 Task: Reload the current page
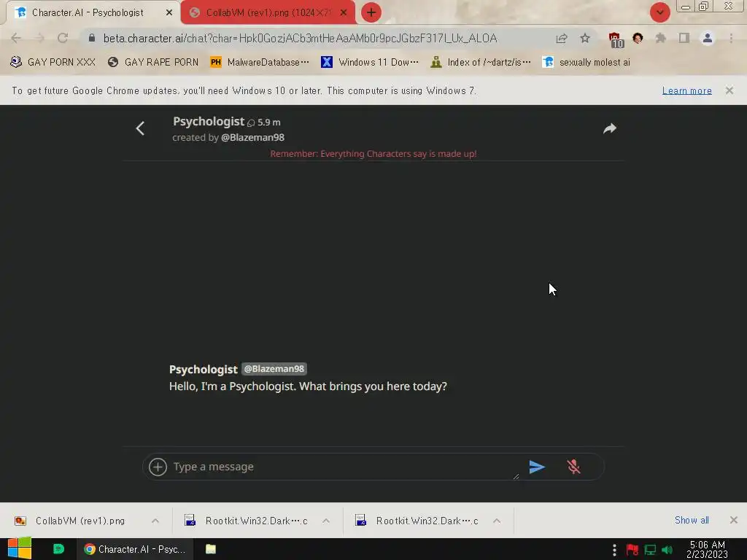pos(63,38)
